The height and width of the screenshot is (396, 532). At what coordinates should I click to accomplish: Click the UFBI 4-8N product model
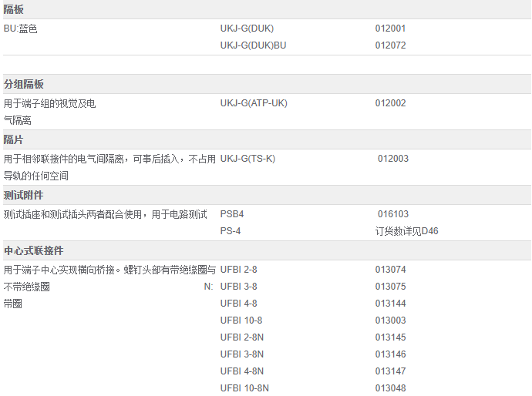pyautogui.click(x=242, y=371)
